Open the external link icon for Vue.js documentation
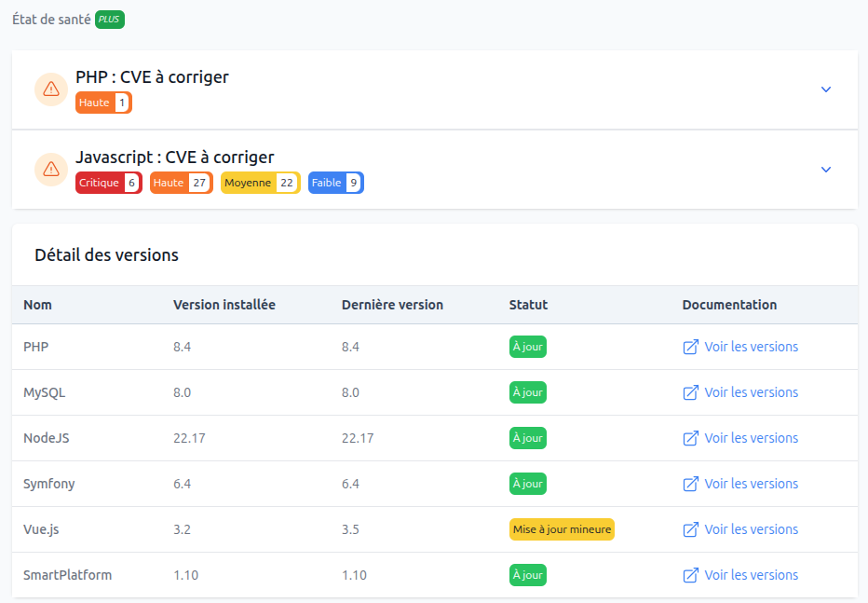Viewport: 868px width, 603px height. 690,528
